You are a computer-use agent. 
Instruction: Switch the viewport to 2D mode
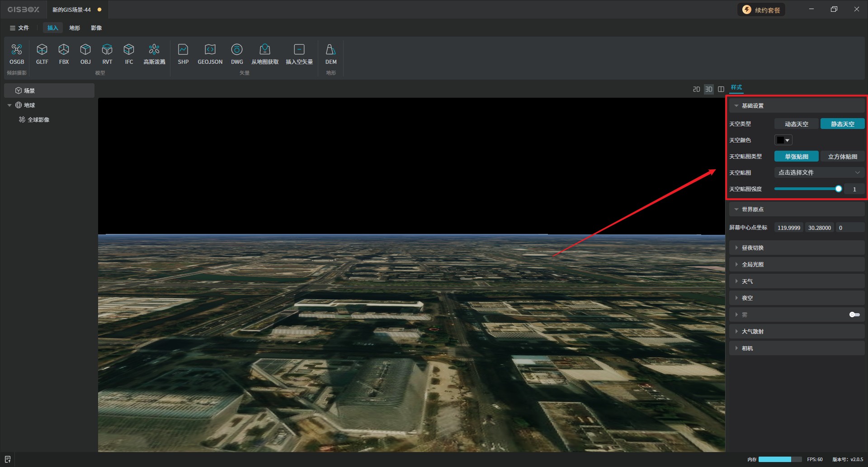pos(696,89)
